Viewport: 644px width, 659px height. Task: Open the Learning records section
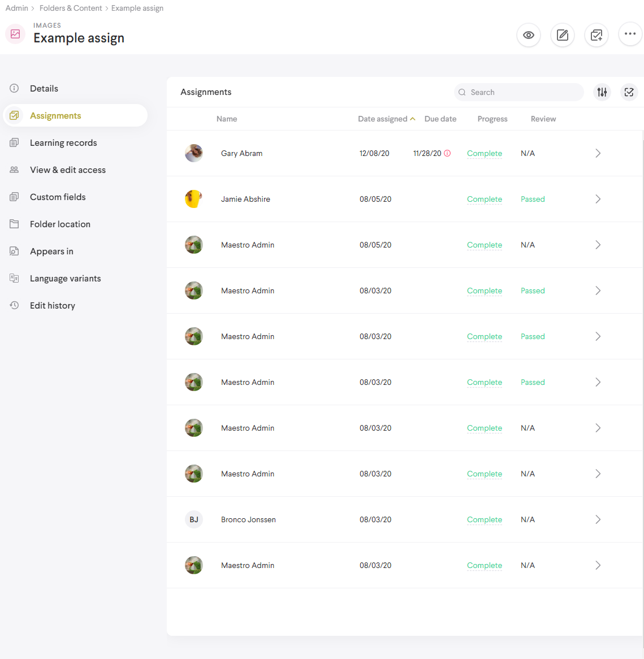tap(63, 143)
